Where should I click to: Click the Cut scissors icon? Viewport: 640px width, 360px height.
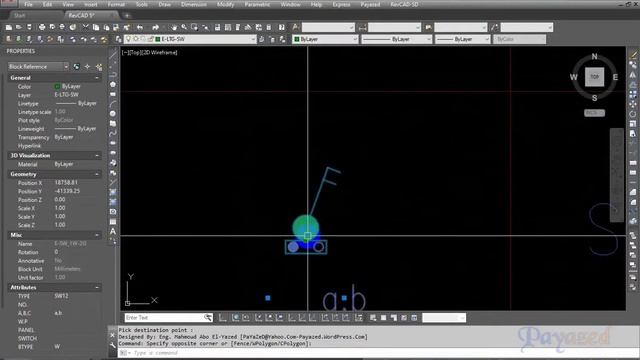pos(85,27)
